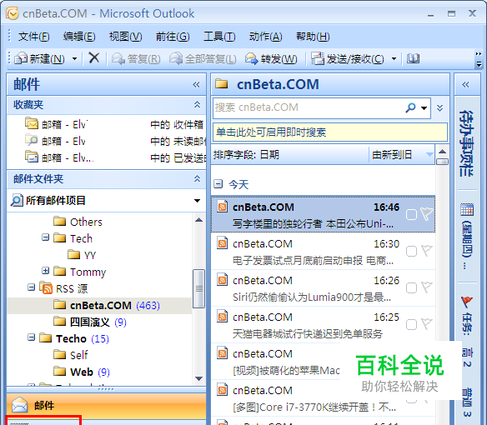Collapse the RSS feeds tree node
Viewport: 487px width, 425px height.
point(31,287)
